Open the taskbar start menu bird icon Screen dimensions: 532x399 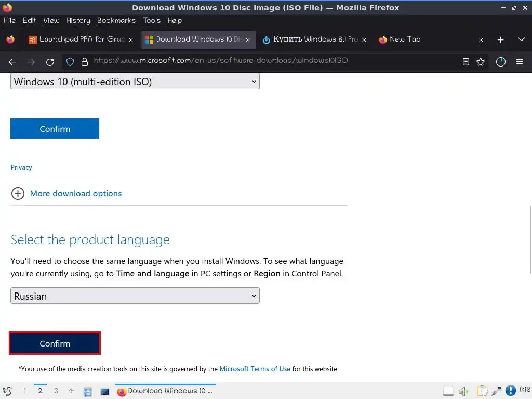click(7, 391)
